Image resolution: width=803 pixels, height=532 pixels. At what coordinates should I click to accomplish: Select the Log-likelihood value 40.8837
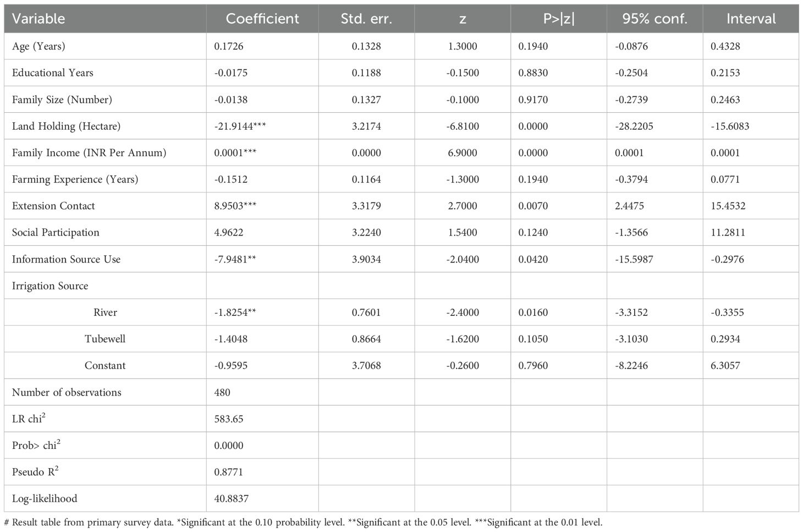point(231,498)
